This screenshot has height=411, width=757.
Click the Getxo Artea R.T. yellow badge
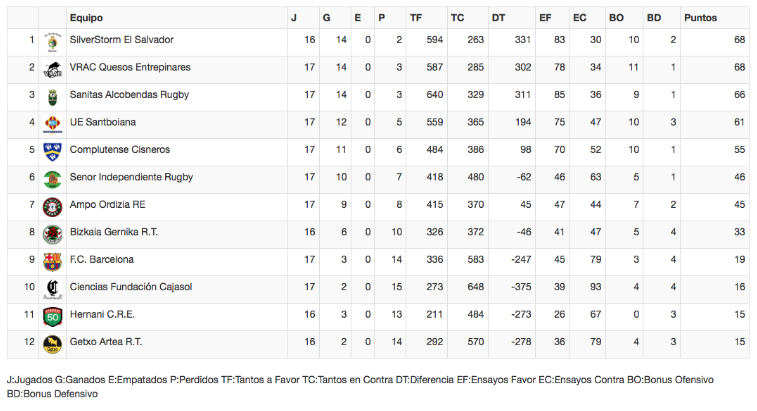[53, 344]
